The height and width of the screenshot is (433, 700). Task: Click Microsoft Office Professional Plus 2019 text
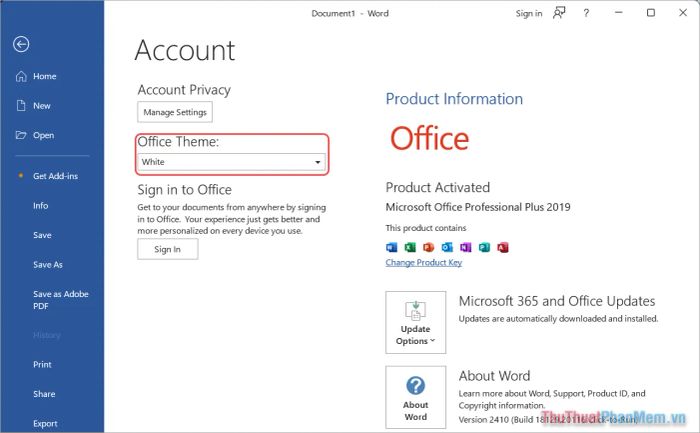click(478, 207)
